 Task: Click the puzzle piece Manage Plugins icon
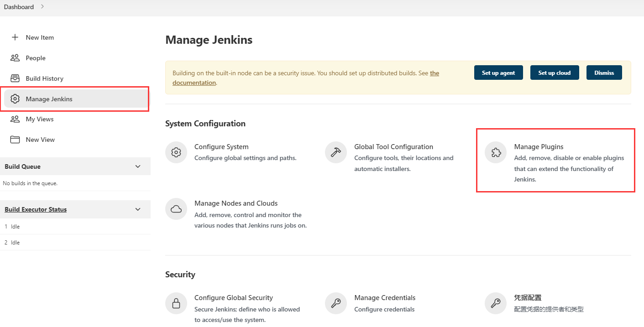(x=496, y=152)
